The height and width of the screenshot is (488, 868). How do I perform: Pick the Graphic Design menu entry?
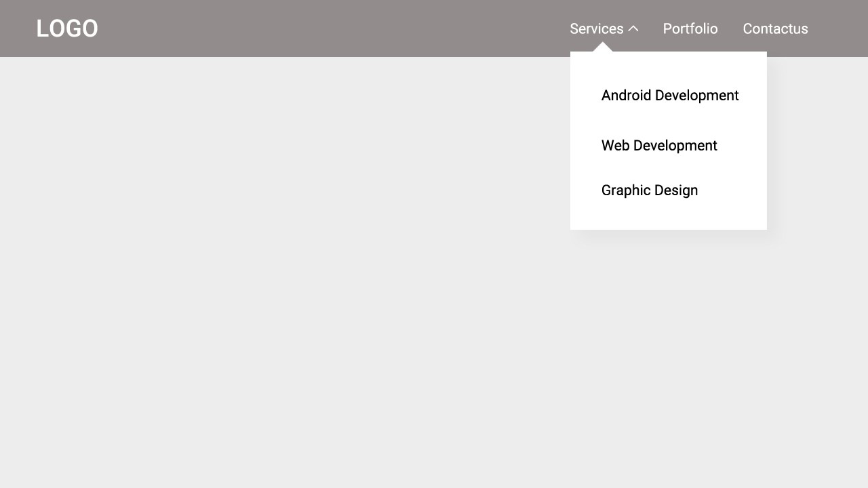click(649, 190)
